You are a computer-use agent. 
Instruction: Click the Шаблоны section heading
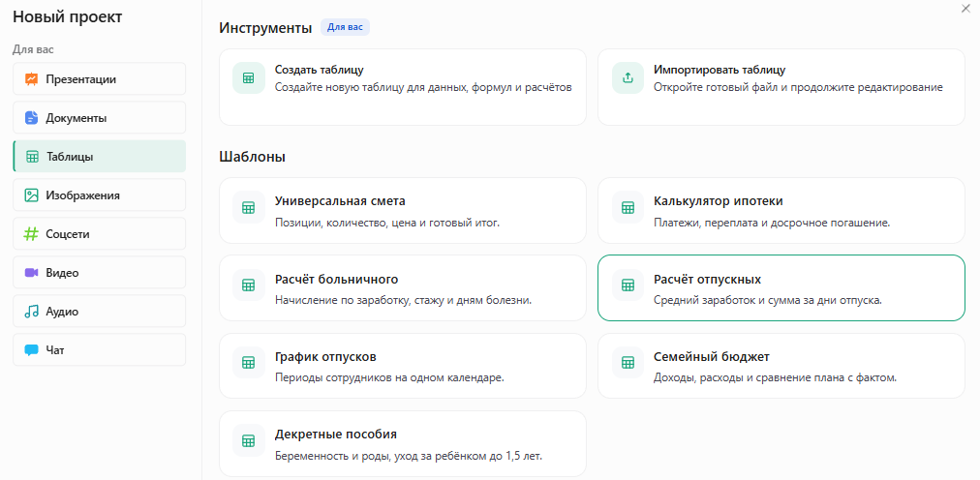pyautogui.click(x=253, y=157)
